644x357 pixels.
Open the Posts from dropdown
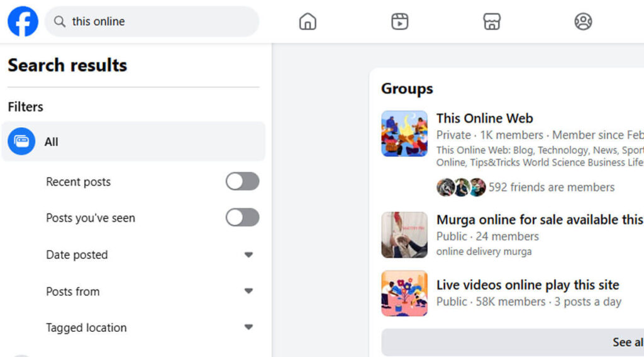248,292
